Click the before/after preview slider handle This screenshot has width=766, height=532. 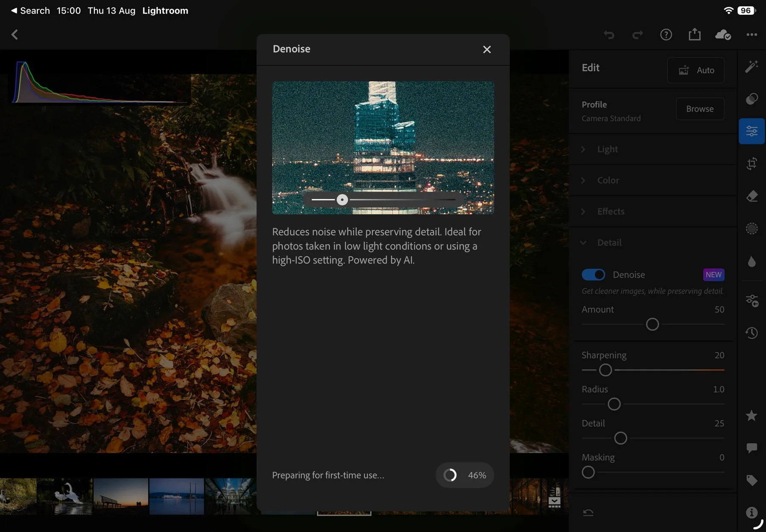(x=342, y=199)
